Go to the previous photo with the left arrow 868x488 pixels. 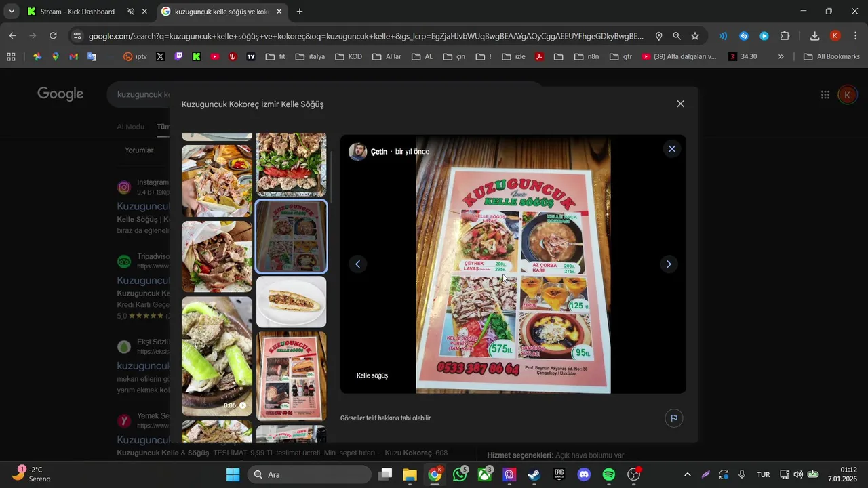tap(357, 264)
